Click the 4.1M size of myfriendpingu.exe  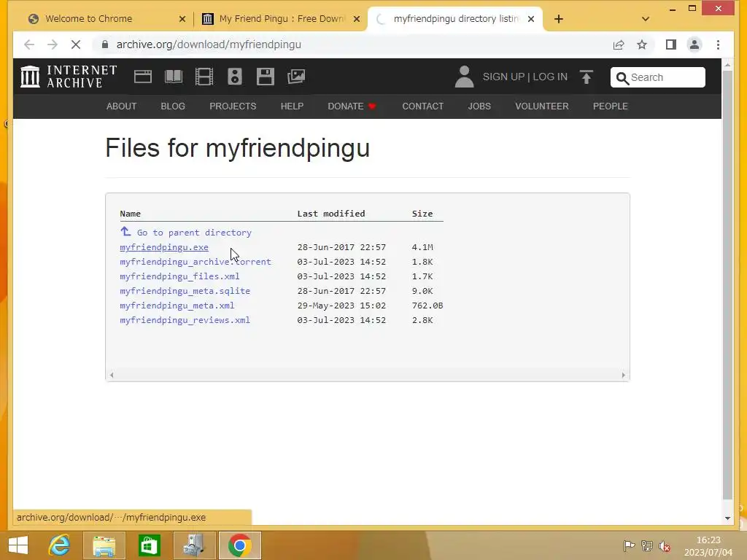tap(422, 247)
